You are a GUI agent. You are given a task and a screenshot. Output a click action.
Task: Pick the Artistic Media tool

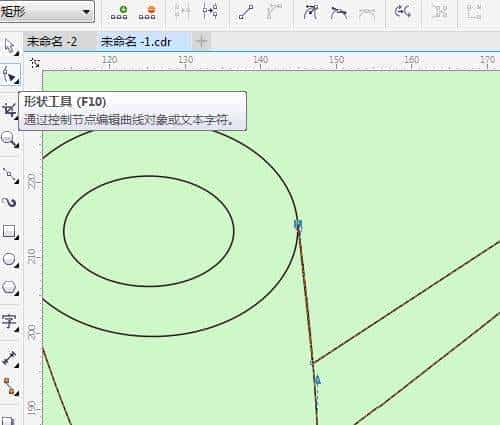coord(9,202)
